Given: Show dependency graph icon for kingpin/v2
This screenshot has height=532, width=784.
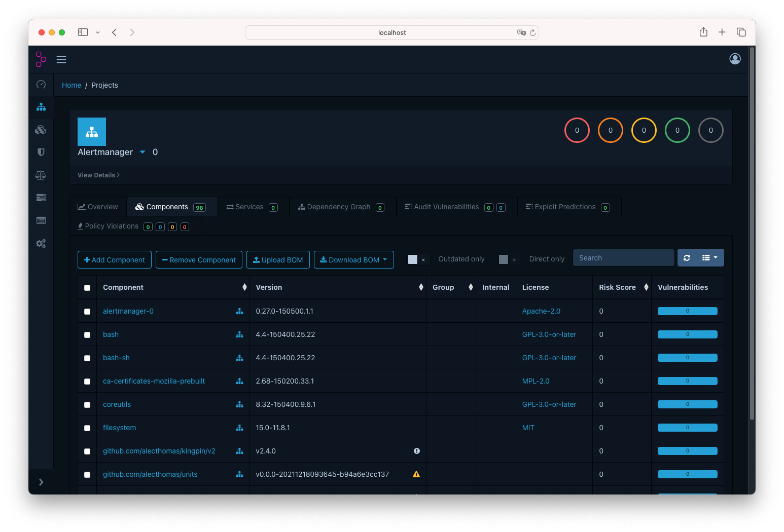Looking at the screenshot, I should (x=239, y=451).
